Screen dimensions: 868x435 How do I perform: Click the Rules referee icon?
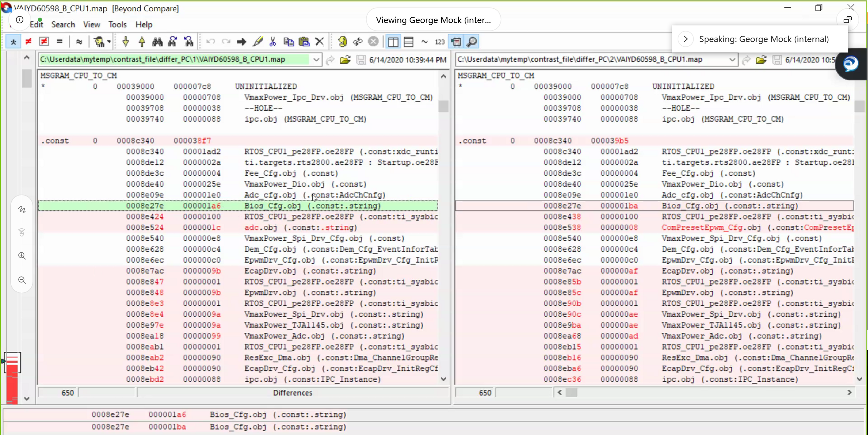click(x=99, y=42)
